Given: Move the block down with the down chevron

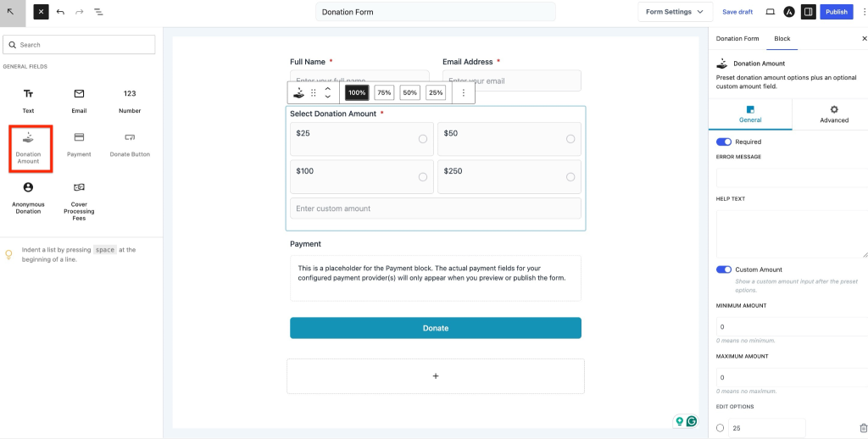Looking at the screenshot, I should (x=328, y=97).
